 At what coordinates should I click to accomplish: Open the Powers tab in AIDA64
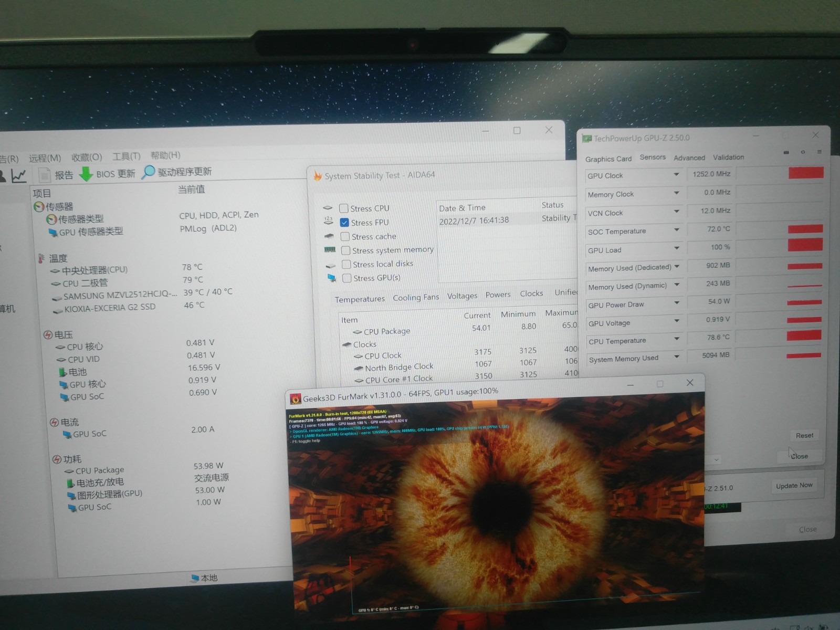point(498,295)
